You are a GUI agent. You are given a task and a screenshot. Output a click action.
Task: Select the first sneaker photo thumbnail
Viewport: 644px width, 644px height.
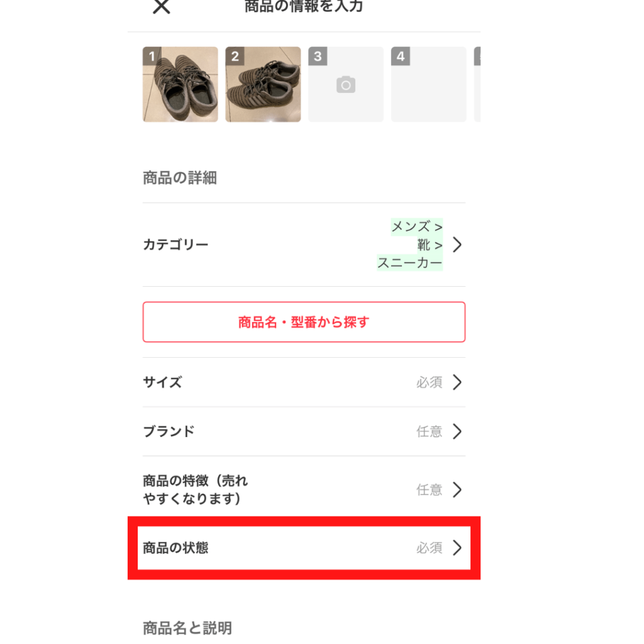180,84
